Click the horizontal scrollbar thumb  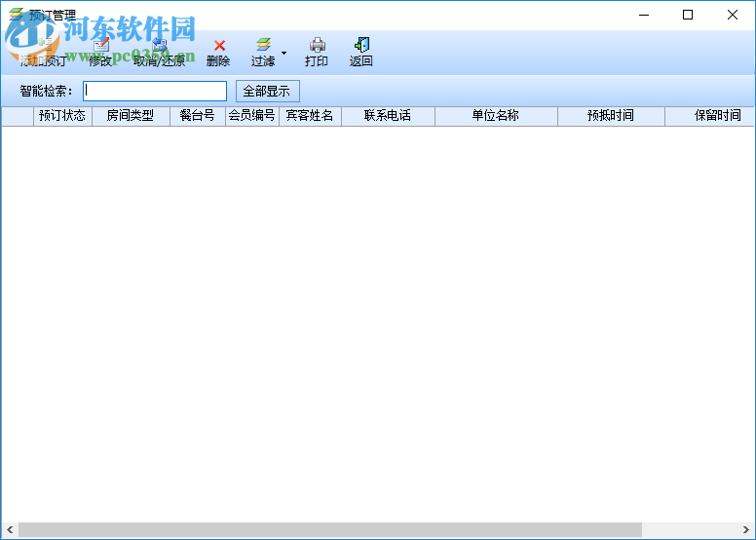(330, 529)
